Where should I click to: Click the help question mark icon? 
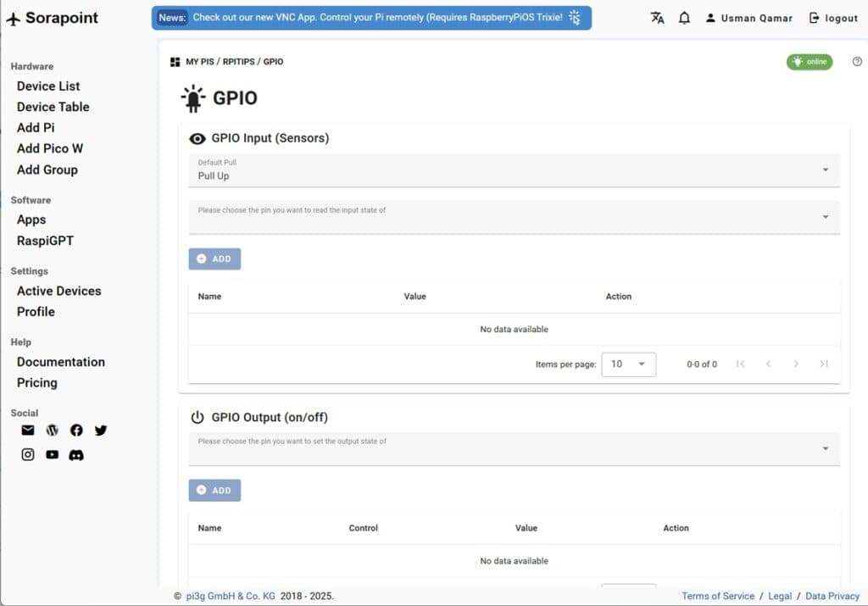856,62
